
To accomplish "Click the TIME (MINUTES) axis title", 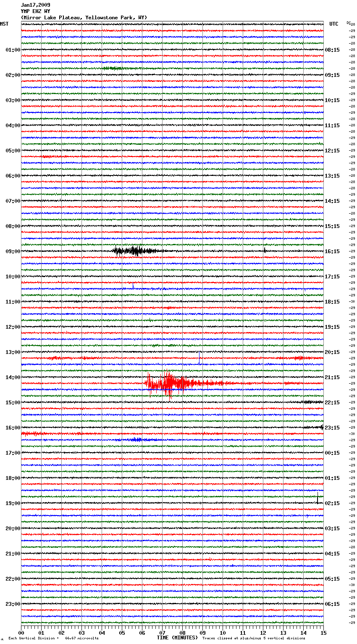I will 177,638.
